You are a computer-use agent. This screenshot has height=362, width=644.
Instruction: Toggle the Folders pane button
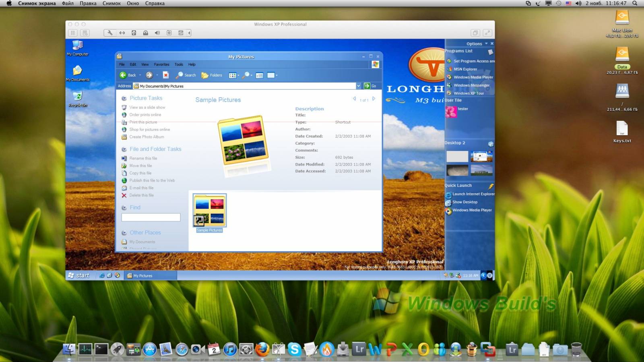[x=212, y=75]
